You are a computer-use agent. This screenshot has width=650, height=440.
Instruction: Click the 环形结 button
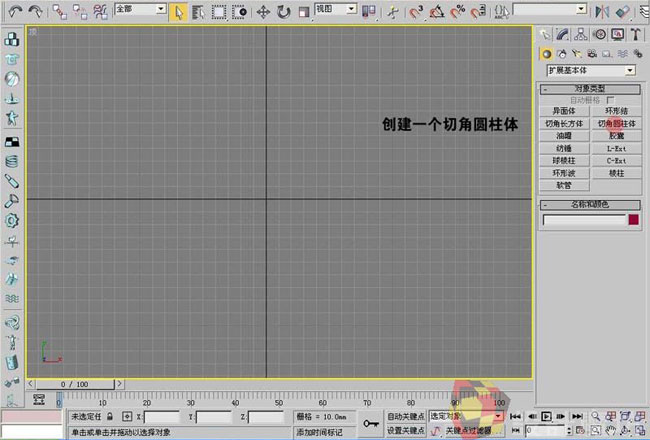(x=616, y=111)
